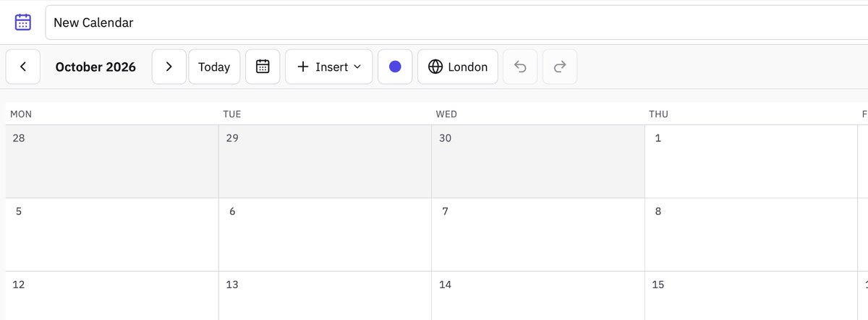Click the October 2026 month label
868x320 pixels.
point(95,67)
